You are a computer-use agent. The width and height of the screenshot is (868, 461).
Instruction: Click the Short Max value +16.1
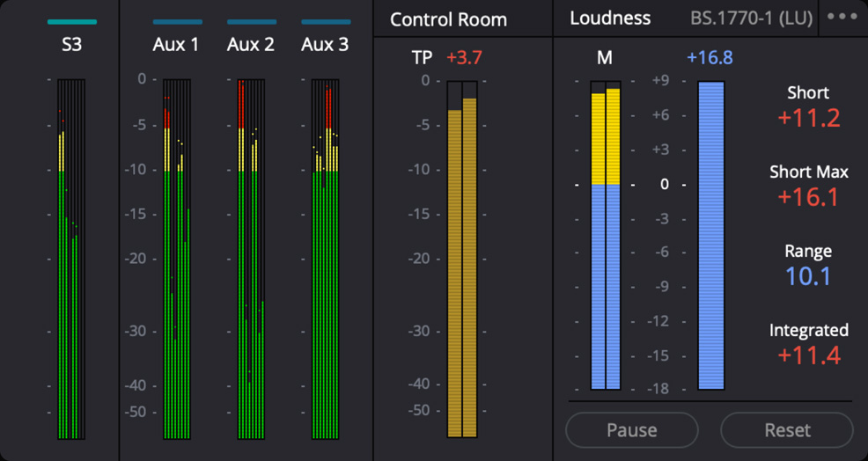pyautogui.click(x=808, y=197)
